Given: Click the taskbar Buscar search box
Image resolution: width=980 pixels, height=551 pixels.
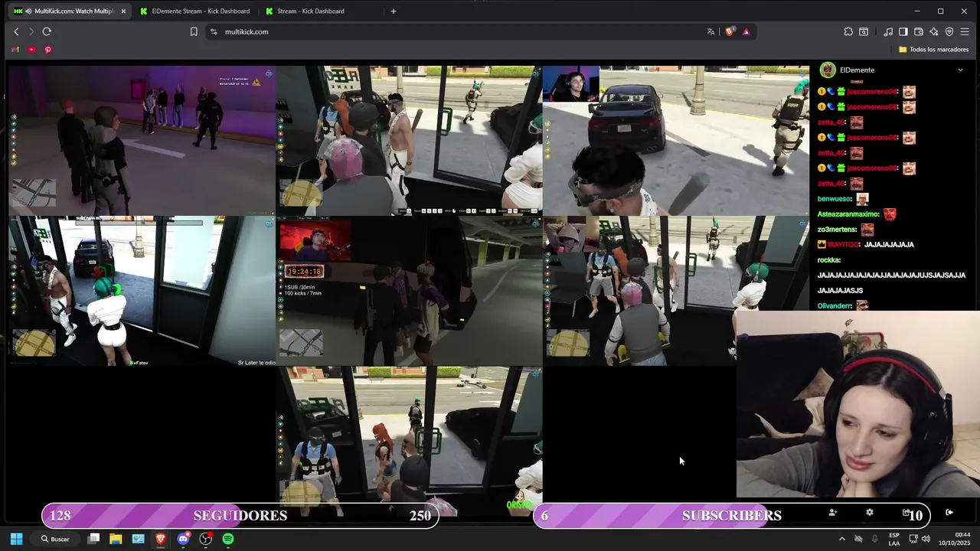Looking at the screenshot, I should click(x=55, y=539).
